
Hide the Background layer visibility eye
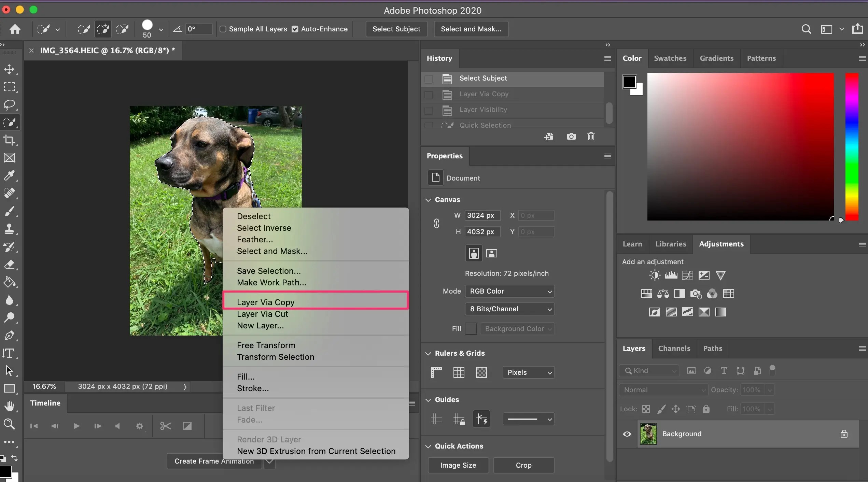click(627, 434)
